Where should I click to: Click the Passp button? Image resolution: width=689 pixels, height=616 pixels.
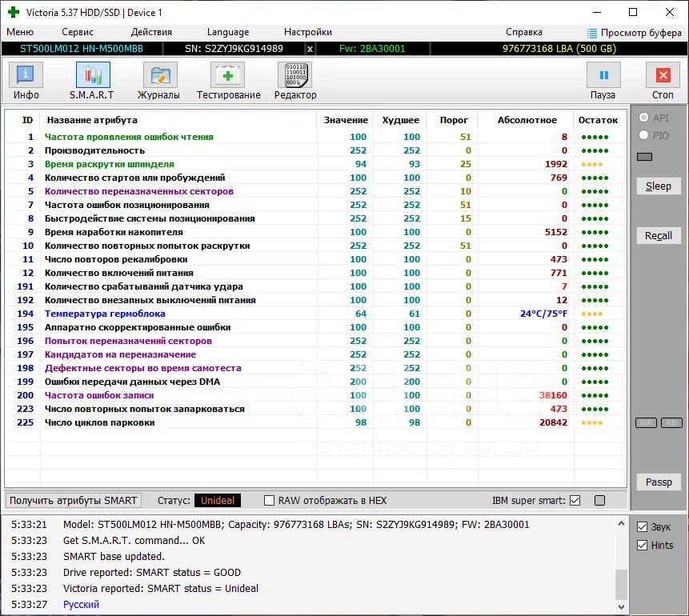click(x=659, y=482)
